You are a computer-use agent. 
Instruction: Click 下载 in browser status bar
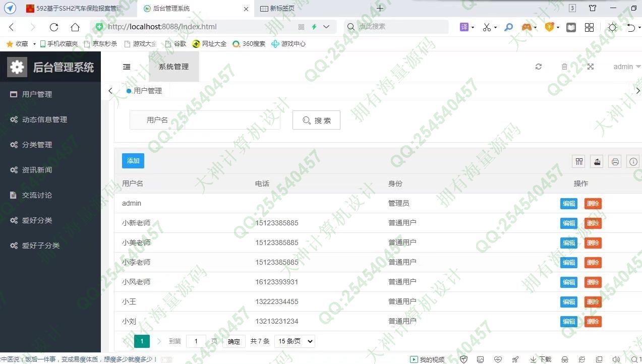[x=541, y=359]
